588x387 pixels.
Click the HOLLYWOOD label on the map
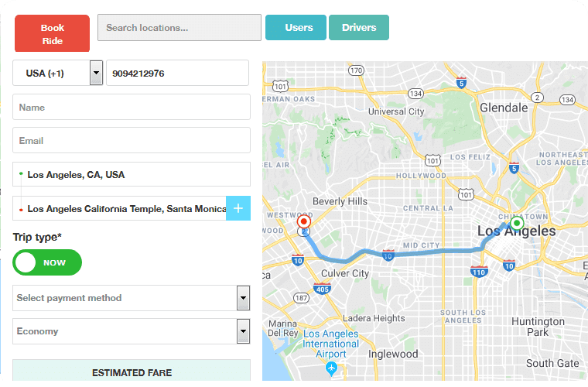[x=421, y=176]
